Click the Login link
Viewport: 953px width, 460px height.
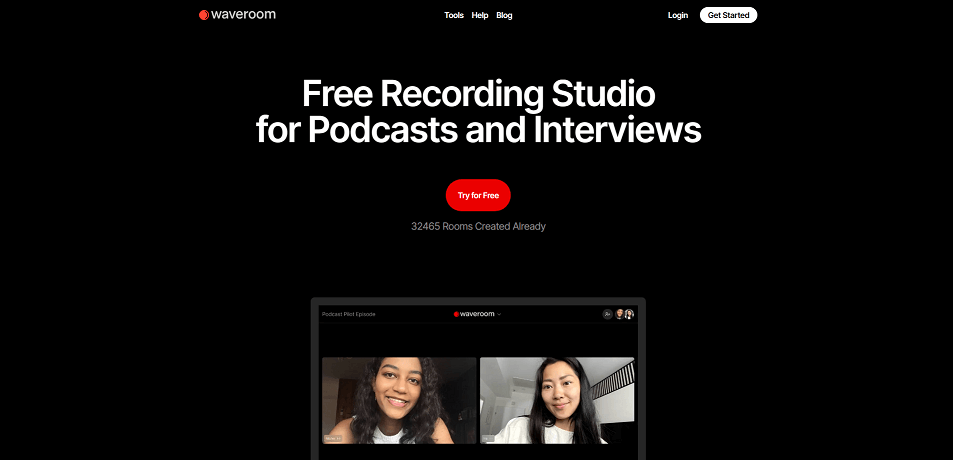click(678, 15)
